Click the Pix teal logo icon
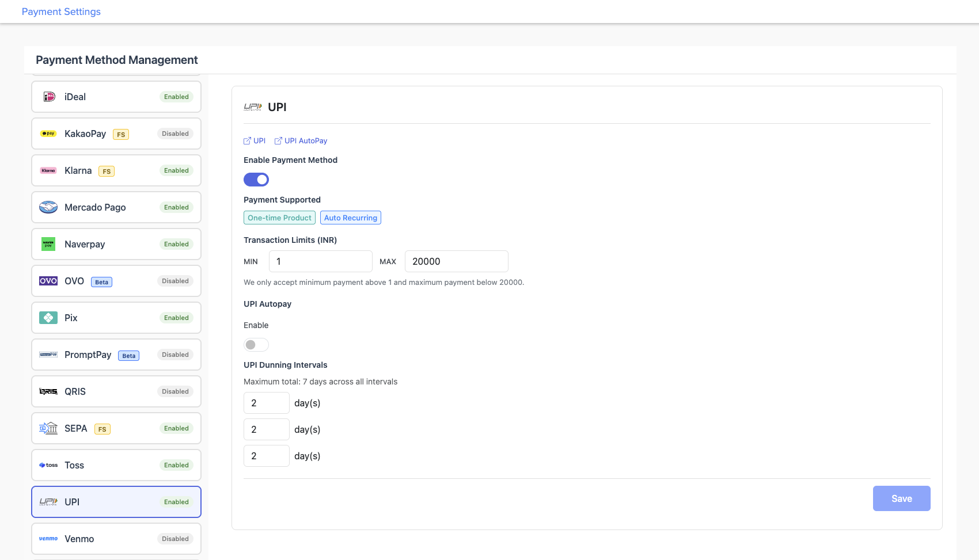This screenshot has height=560, width=979. click(48, 318)
